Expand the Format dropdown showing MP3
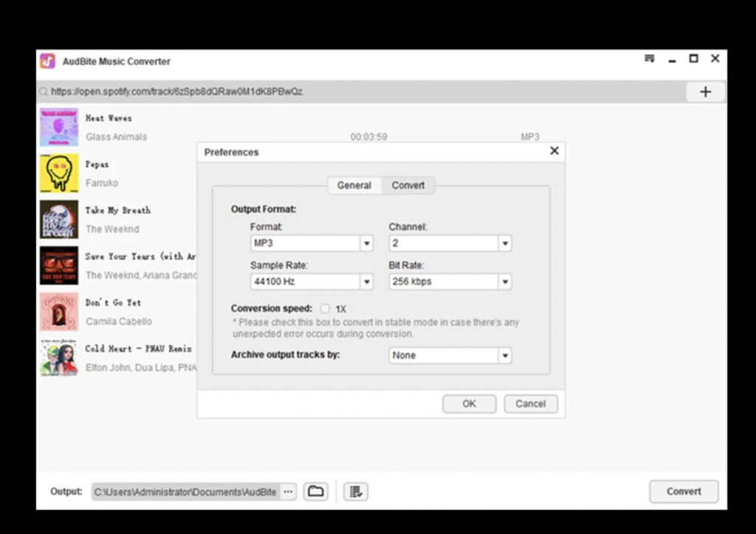This screenshot has width=756, height=534. (366, 243)
